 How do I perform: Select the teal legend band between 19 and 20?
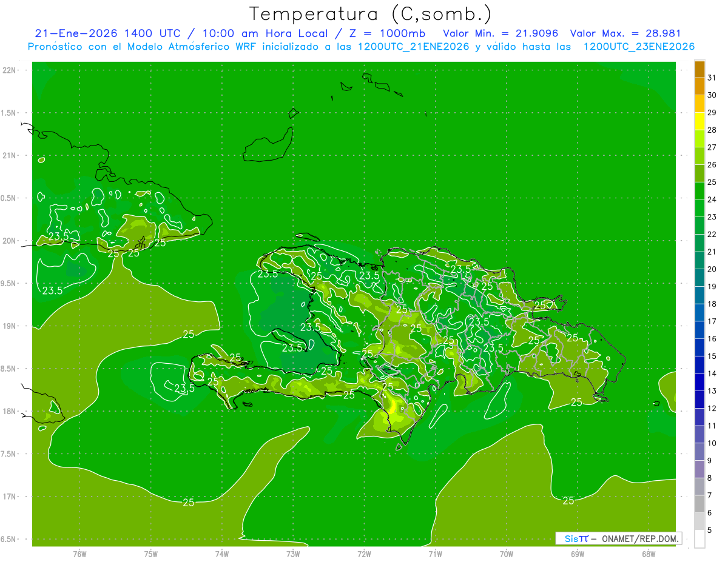[x=699, y=278]
